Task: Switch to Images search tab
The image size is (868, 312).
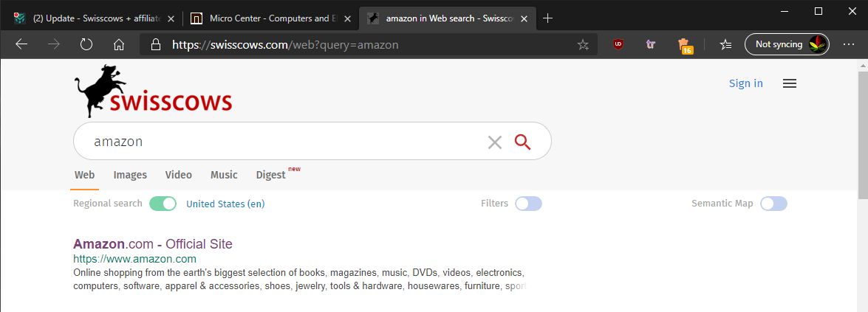Action: [x=130, y=175]
